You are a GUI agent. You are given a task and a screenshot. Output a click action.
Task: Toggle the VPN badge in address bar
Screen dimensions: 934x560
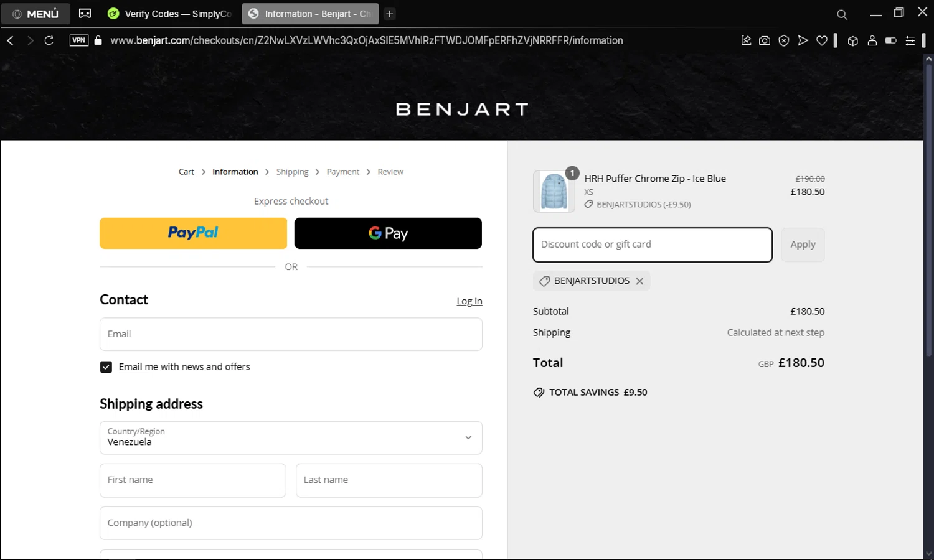79,40
